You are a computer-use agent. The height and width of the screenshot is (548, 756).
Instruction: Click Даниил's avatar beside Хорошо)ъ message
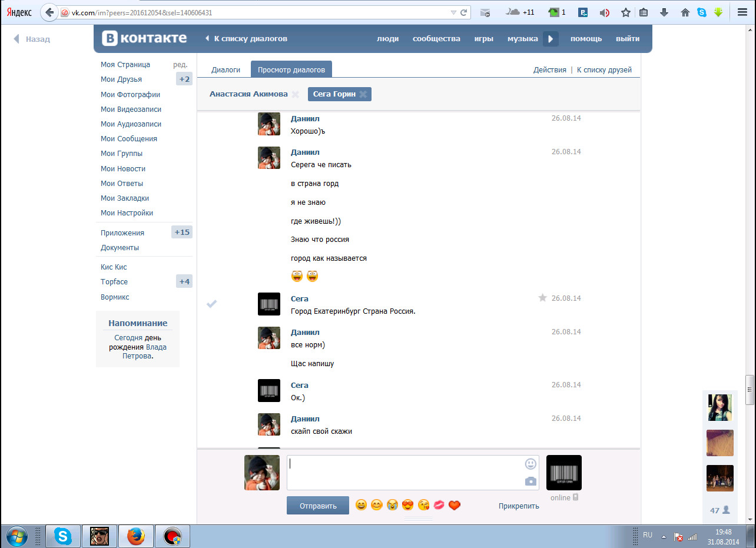[x=269, y=124]
